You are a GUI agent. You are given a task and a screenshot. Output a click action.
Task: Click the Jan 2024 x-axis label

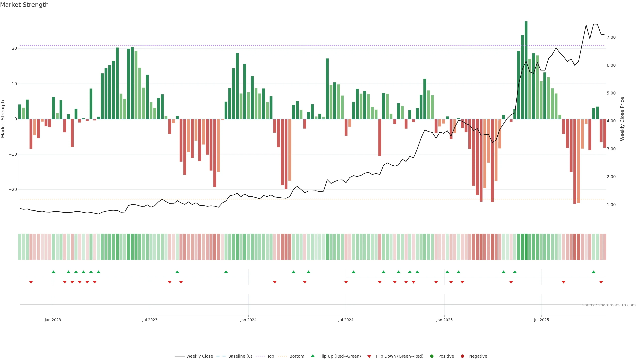[248, 320]
